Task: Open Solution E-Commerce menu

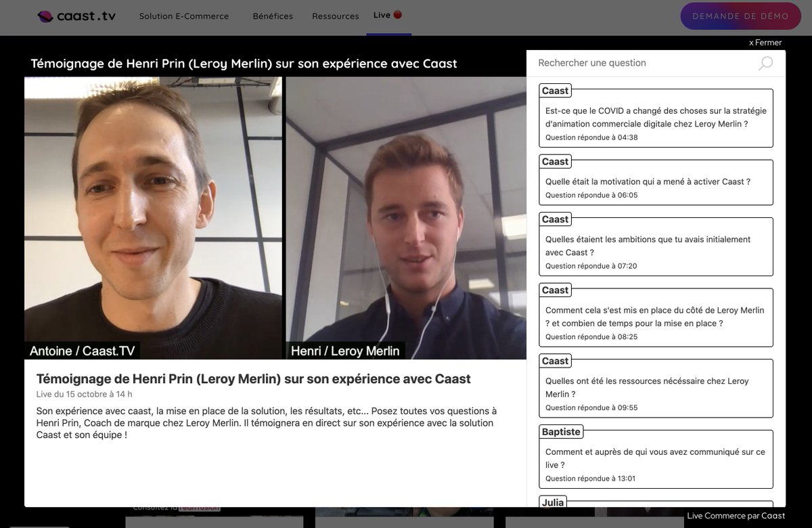Action: [184, 16]
